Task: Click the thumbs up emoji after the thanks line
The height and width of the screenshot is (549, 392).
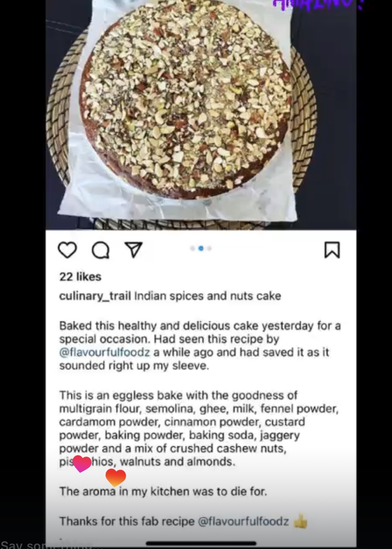Action: 300,521
